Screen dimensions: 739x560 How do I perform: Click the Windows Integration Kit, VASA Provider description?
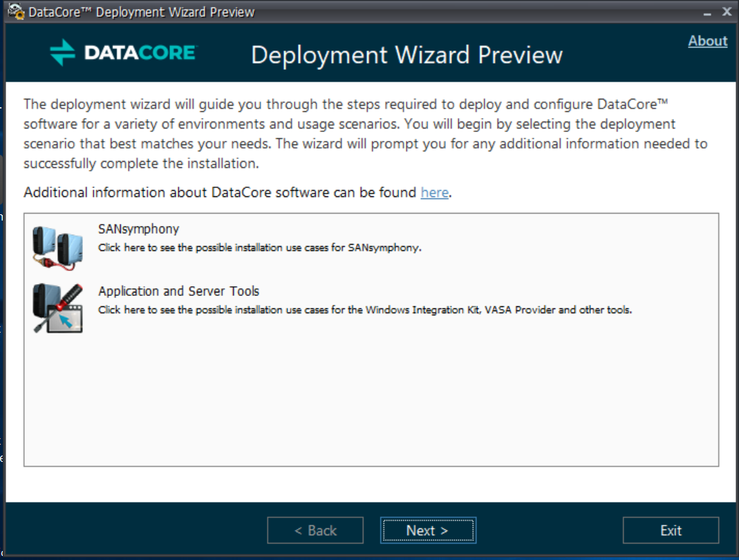[365, 310]
